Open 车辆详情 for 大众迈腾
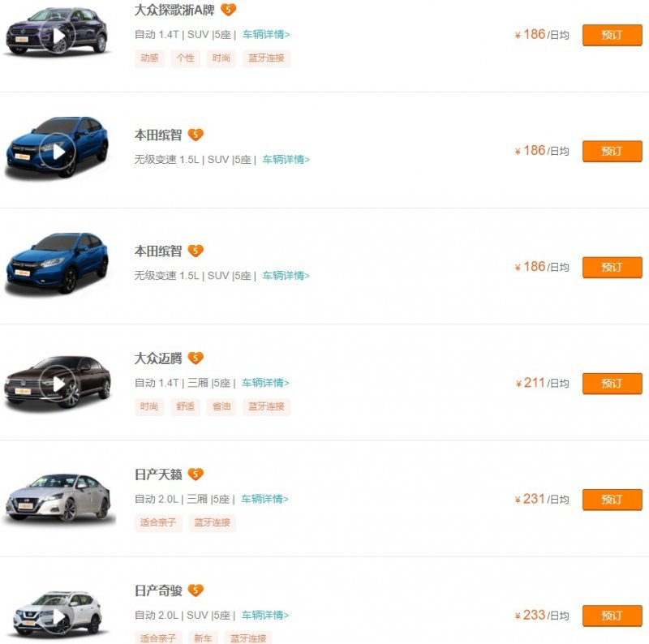This screenshot has width=649, height=644. [x=265, y=383]
